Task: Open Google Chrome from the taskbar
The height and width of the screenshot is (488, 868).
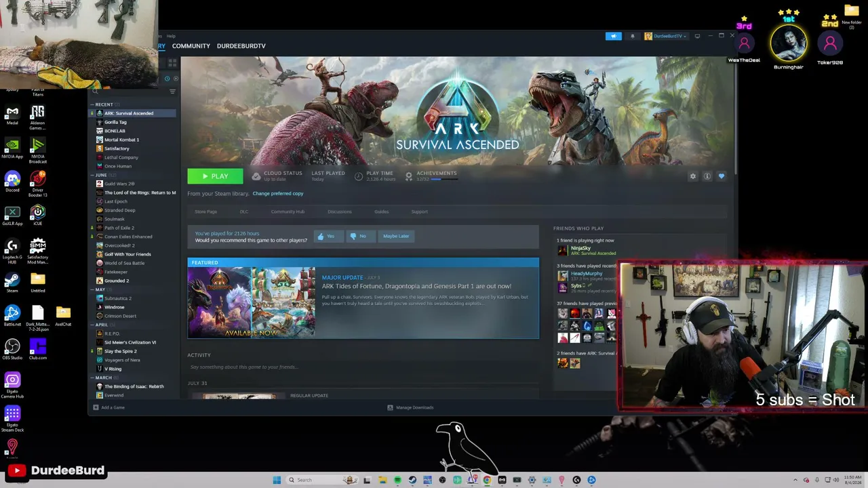Action: pyautogui.click(x=487, y=480)
